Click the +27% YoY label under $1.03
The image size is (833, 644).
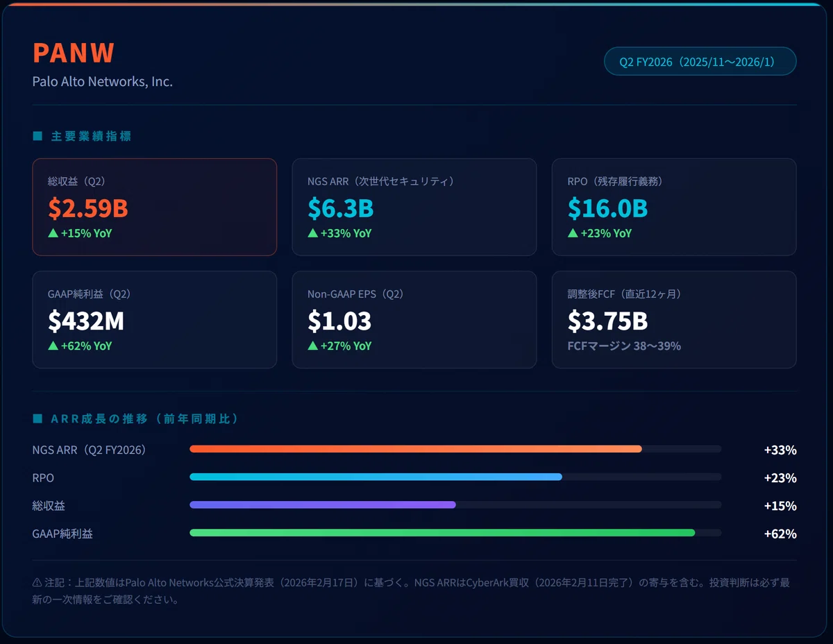point(346,346)
